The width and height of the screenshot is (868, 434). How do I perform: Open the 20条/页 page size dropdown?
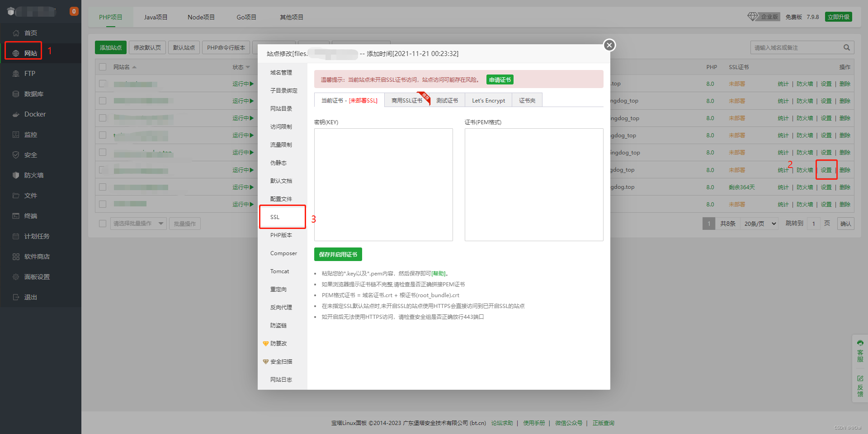(759, 224)
